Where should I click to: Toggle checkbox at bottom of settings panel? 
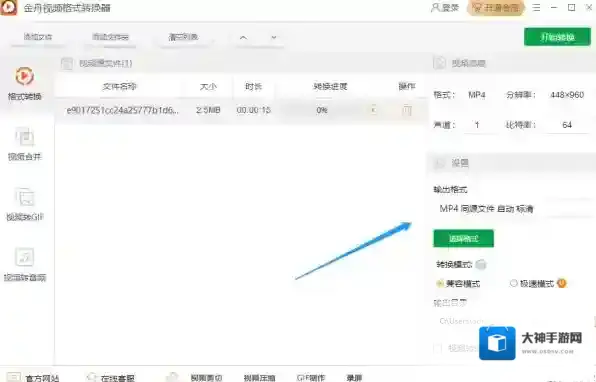pyautogui.click(x=438, y=348)
